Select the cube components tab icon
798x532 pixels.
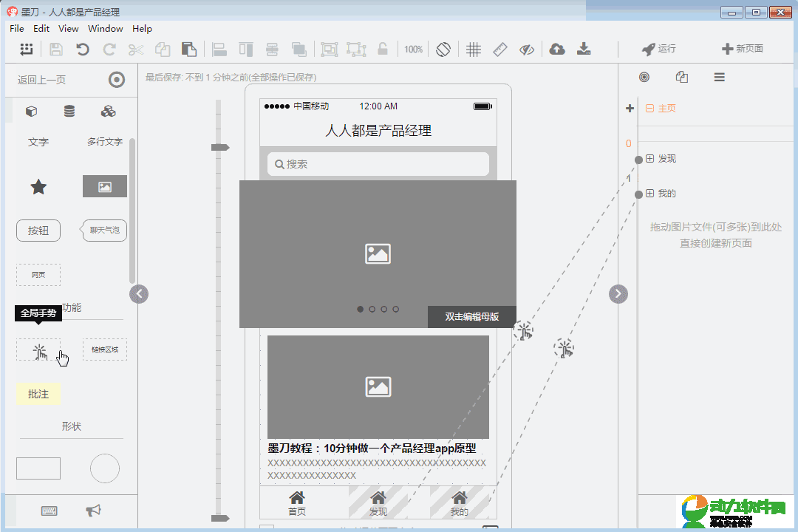coord(32,111)
